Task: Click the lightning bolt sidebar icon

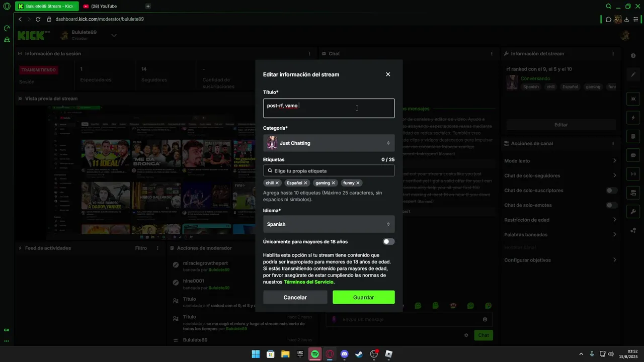Action: [x=633, y=118]
